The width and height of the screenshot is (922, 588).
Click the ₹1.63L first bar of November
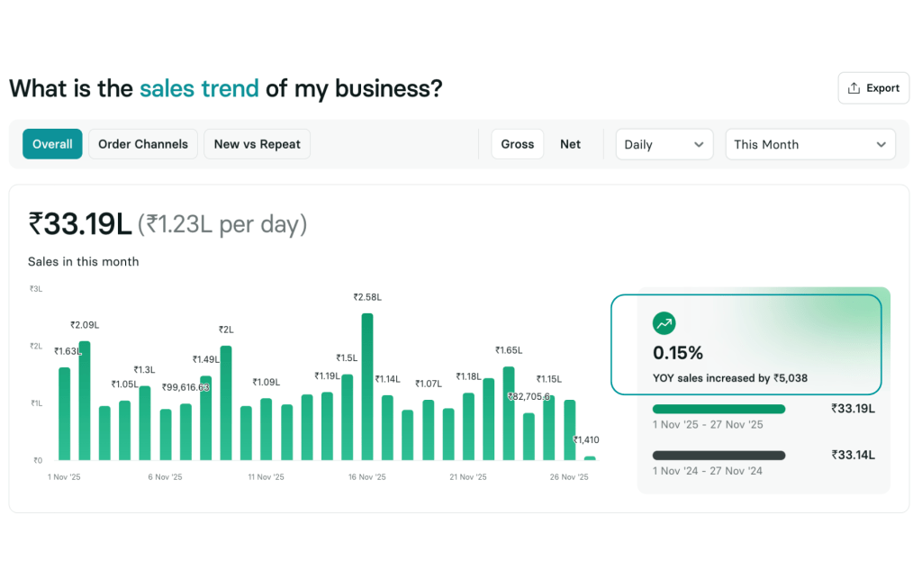click(64, 414)
